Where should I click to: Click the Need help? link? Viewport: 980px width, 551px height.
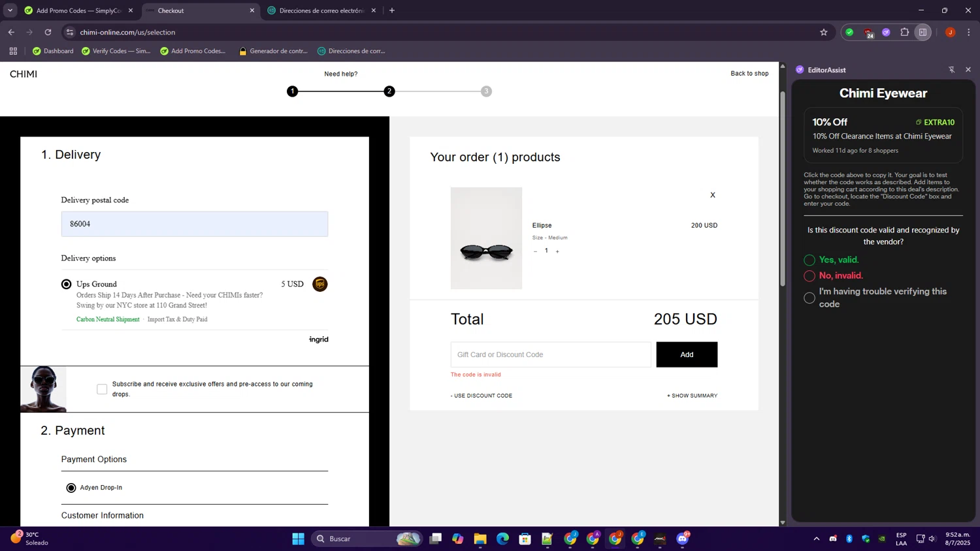point(341,74)
